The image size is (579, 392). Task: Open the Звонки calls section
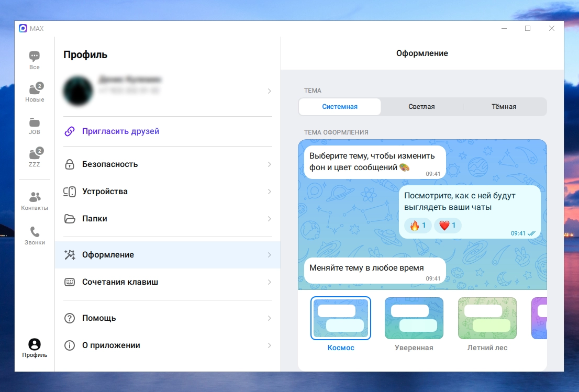pyautogui.click(x=35, y=236)
